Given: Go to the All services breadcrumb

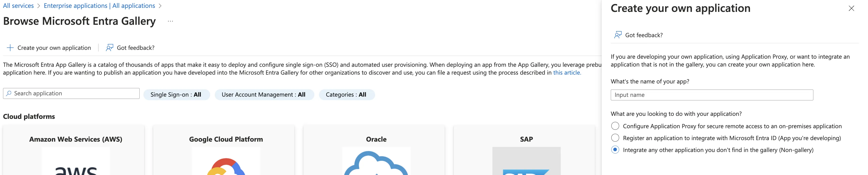Looking at the screenshot, I should pos(18,6).
